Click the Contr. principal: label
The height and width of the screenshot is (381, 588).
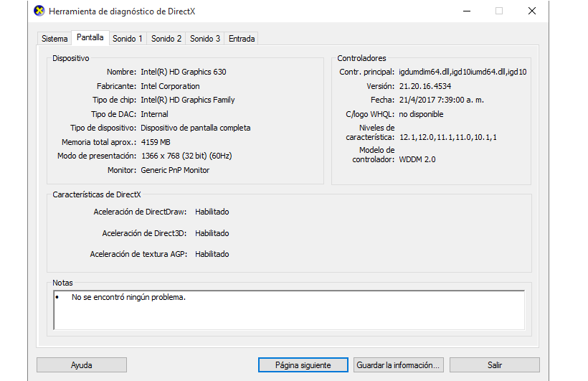[366, 72]
